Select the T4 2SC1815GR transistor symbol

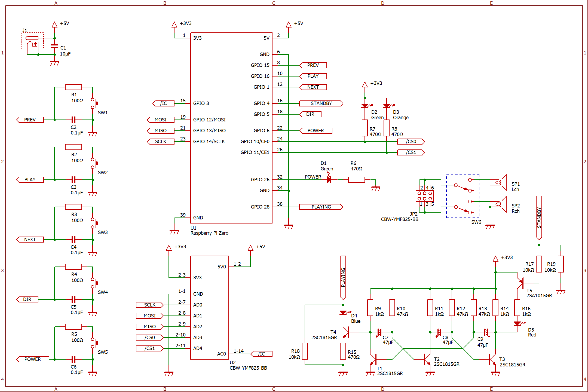pos(346,332)
